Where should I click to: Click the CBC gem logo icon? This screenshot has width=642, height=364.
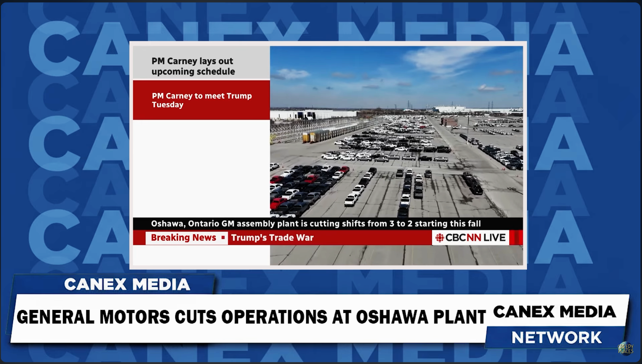point(439,238)
